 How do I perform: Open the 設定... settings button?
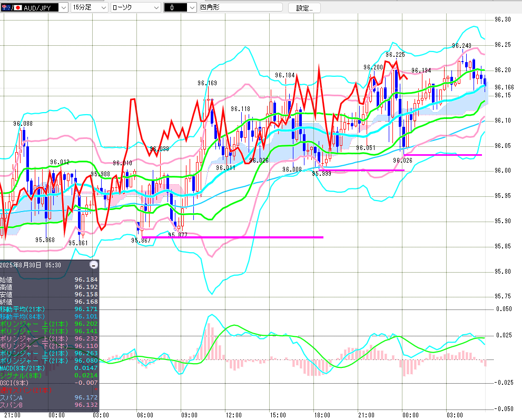[x=304, y=8]
